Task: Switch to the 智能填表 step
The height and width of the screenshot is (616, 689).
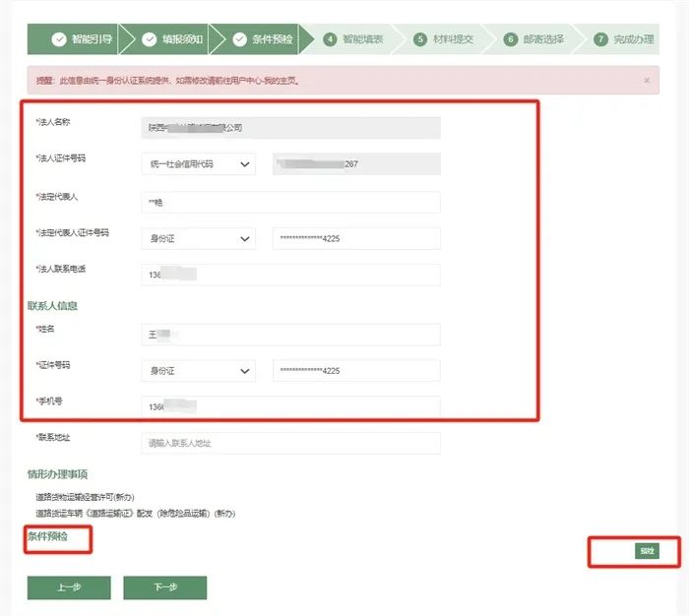Action: [362, 39]
